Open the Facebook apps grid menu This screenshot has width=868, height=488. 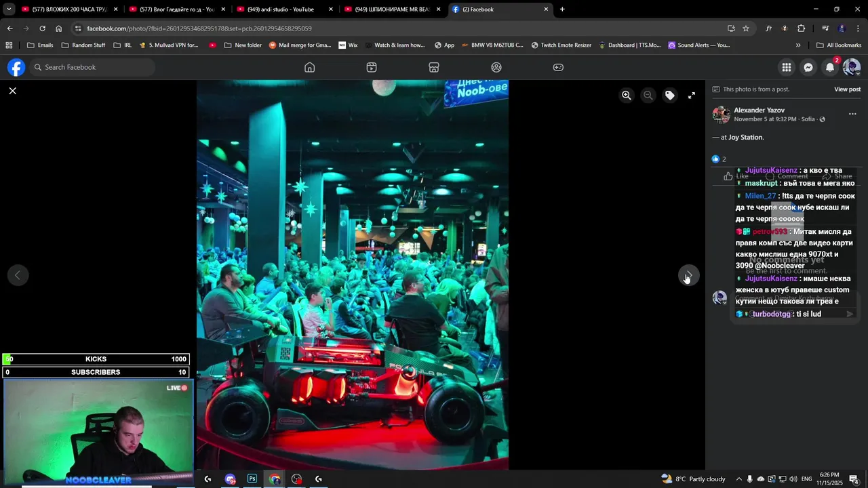pos(787,67)
